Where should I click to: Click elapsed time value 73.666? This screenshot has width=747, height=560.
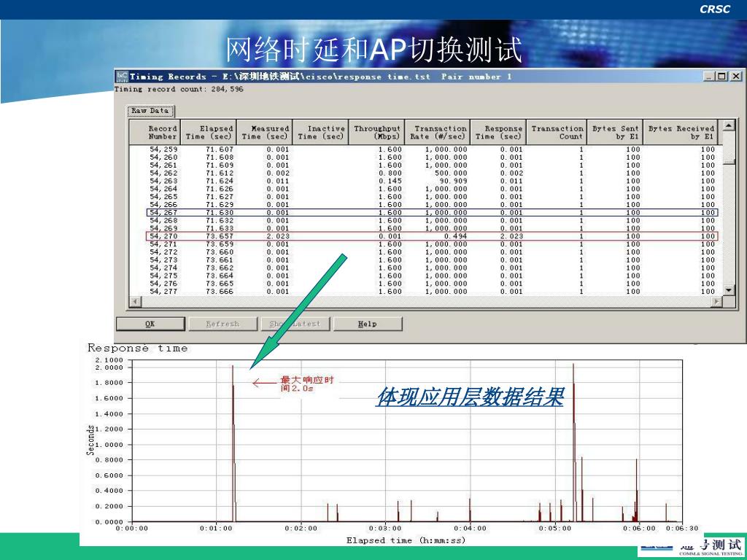click(220, 292)
